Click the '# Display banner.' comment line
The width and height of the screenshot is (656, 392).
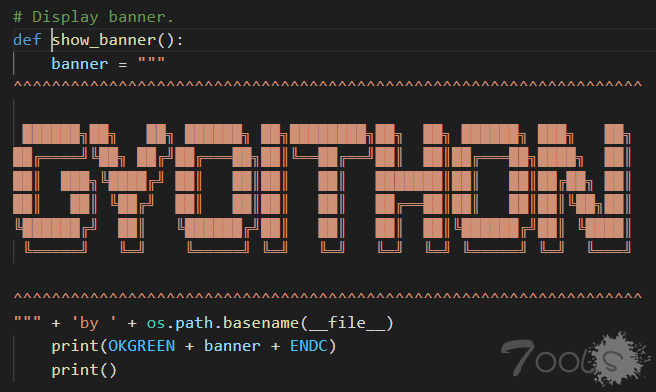(93, 17)
